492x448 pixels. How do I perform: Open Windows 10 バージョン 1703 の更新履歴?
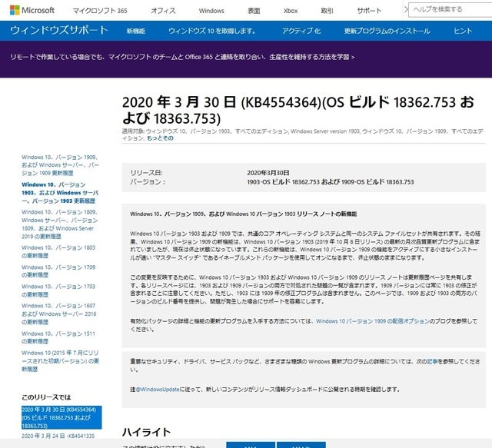[x=58, y=290]
